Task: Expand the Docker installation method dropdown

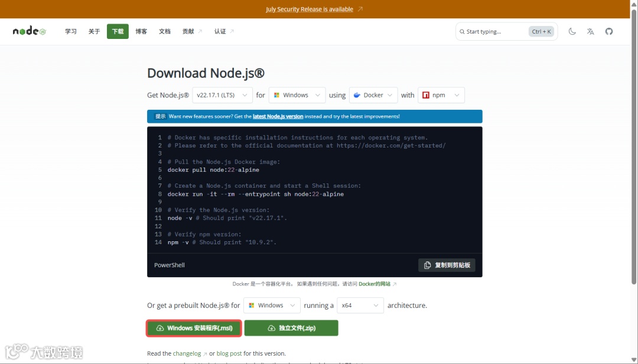Action: tap(373, 95)
